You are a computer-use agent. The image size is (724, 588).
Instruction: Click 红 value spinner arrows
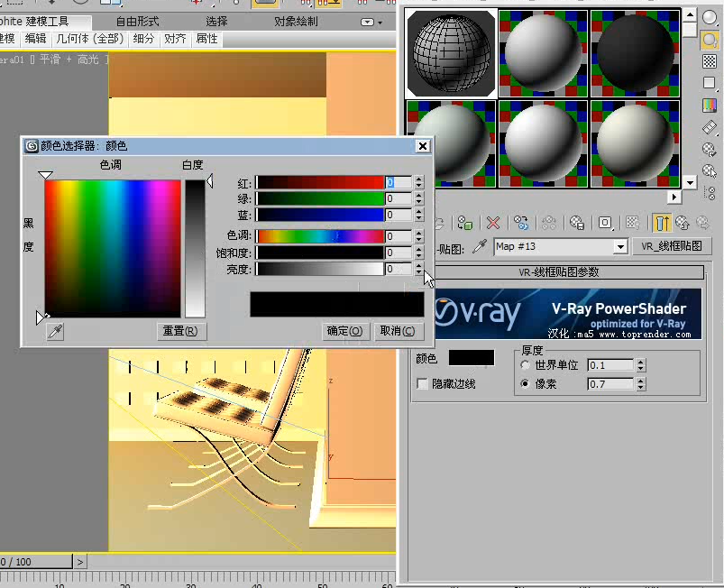tap(418, 182)
